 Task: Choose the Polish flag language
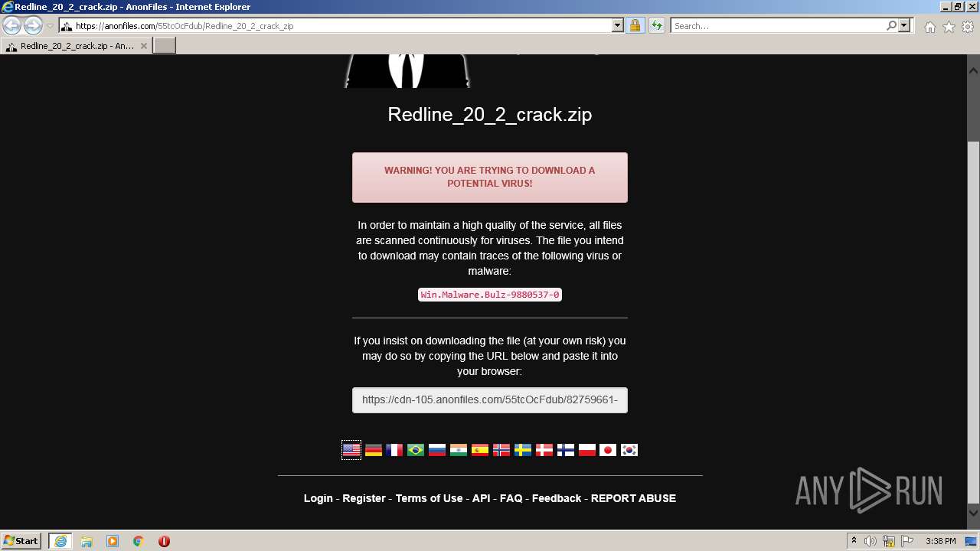pyautogui.click(x=587, y=450)
